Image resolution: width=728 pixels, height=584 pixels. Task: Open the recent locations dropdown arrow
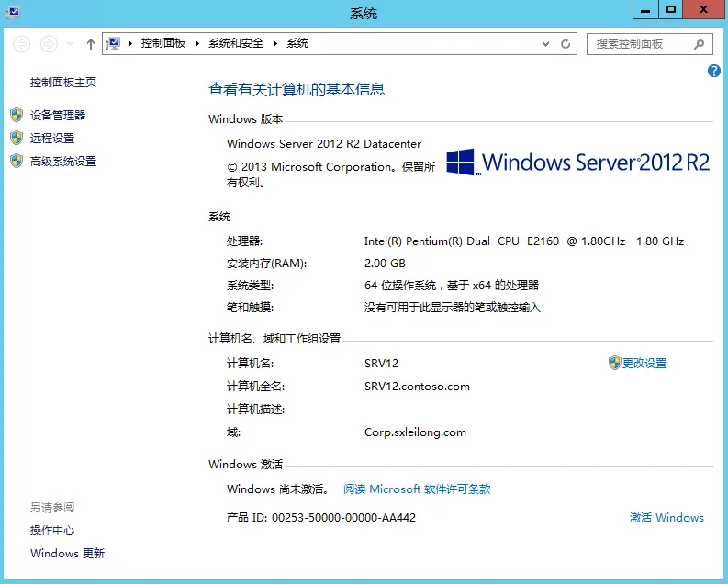click(71, 44)
